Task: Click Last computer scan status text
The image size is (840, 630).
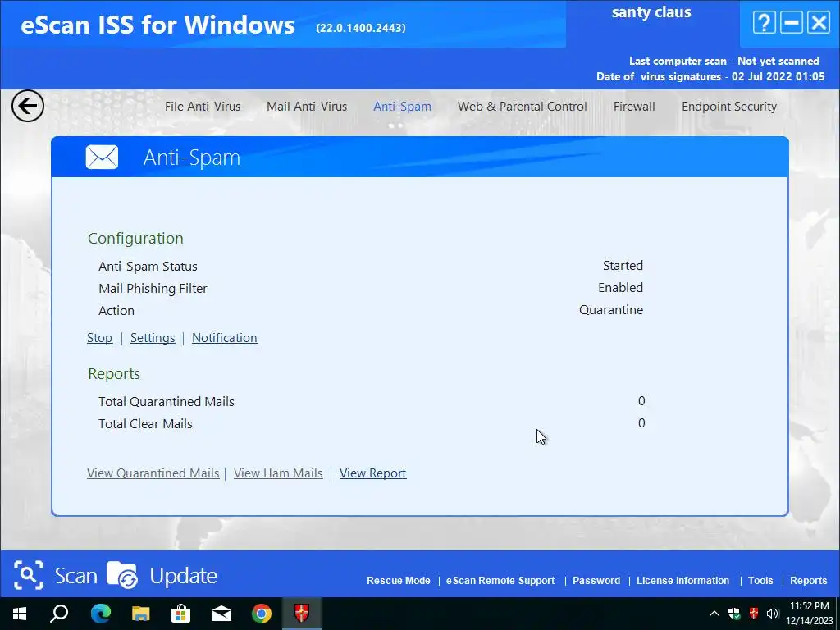Action: pyautogui.click(x=724, y=61)
